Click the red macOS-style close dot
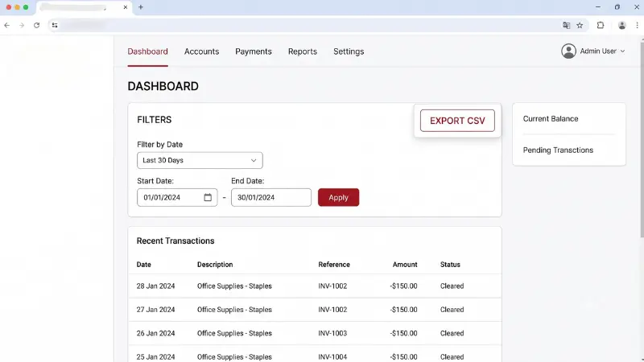 point(9,7)
